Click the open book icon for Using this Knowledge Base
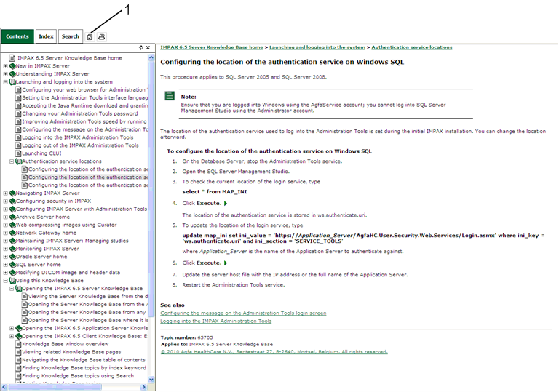 tap(12, 281)
